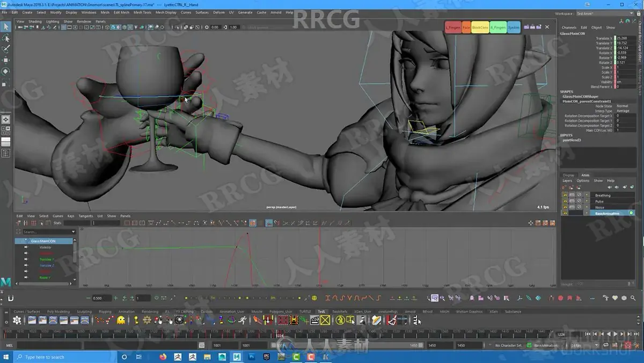644x363 pixels.
Task: Click the magnet icon beside tween slider
Action: pyautogui.click(x=11, y=298)
